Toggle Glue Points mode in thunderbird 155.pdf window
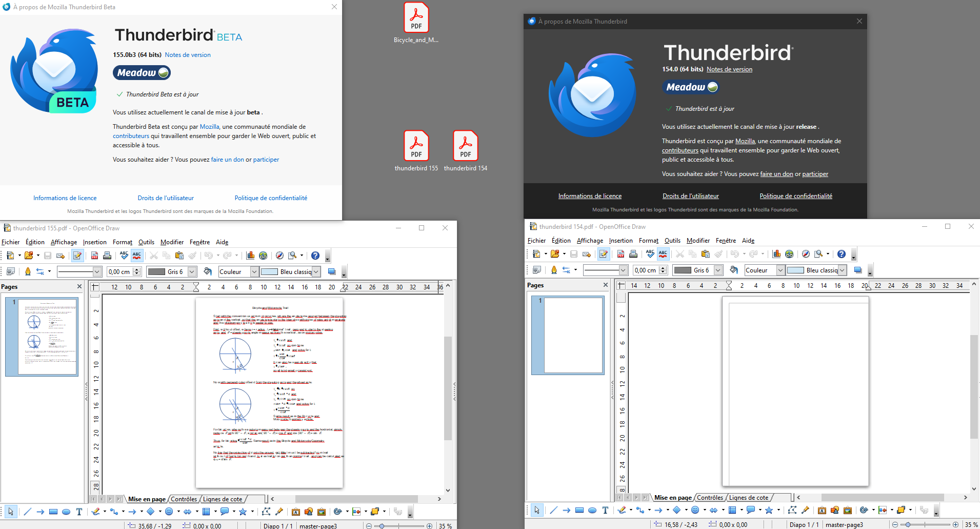The width and height of the screenshot is (980, 529). click(279, 512)
